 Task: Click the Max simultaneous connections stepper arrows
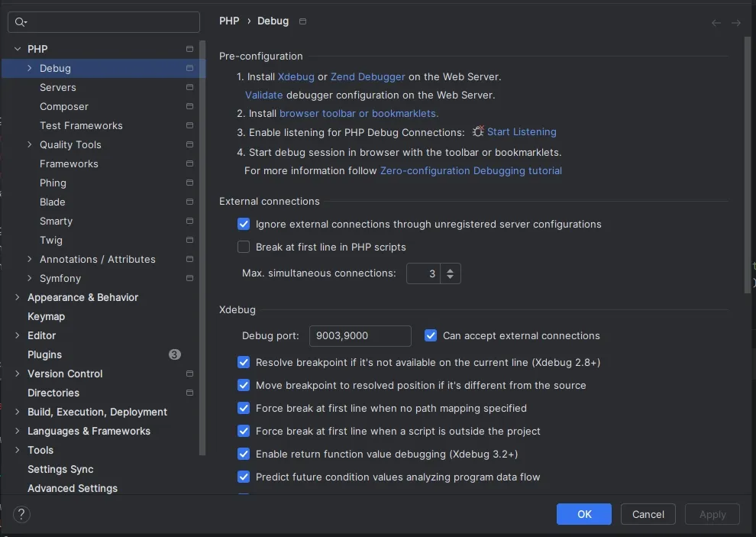coord(450,273)
